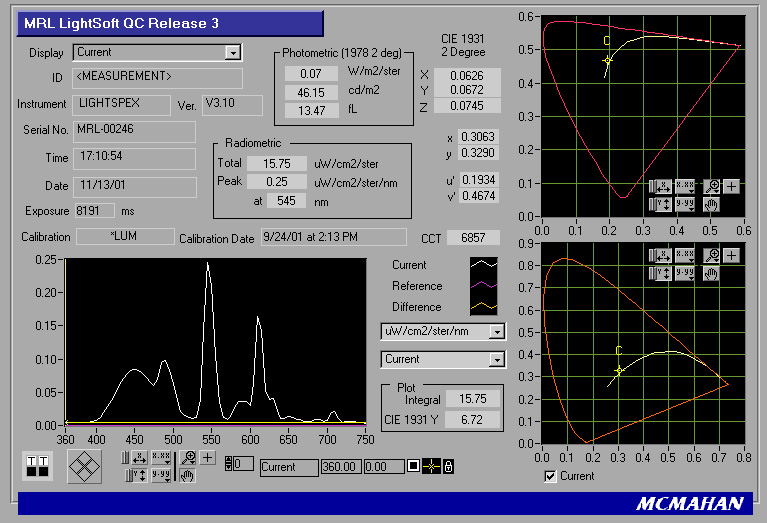Select crosshair cursor tool on upper chromaticity graph
767x523 pixels.
(733, 186)
